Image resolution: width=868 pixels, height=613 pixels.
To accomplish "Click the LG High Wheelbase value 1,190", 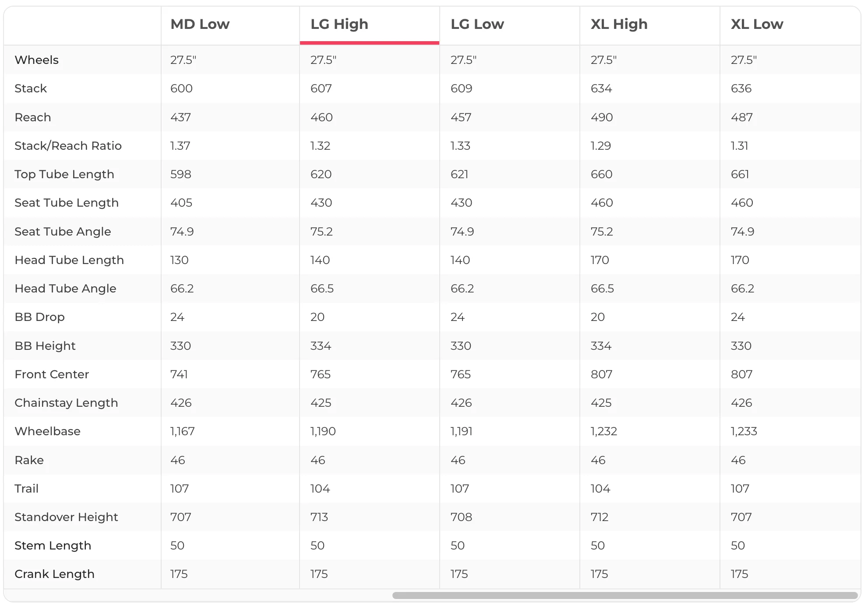I will (x=323, y=431).
